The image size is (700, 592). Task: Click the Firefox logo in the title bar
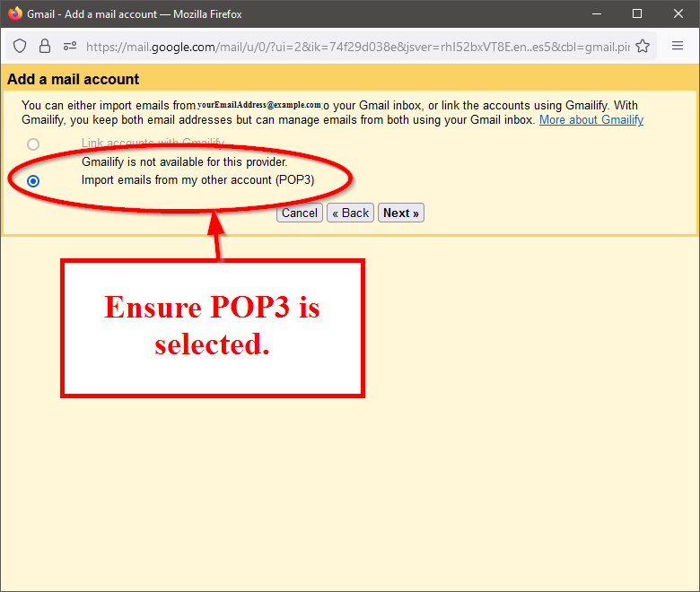click(x=14, y=13)
